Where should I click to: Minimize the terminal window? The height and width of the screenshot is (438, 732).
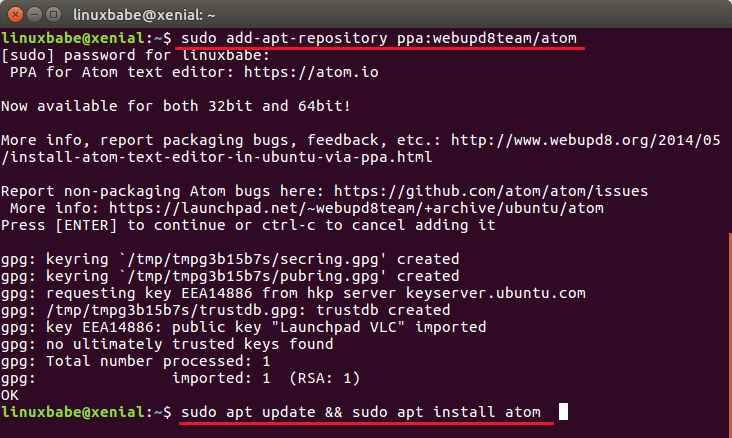34,15
